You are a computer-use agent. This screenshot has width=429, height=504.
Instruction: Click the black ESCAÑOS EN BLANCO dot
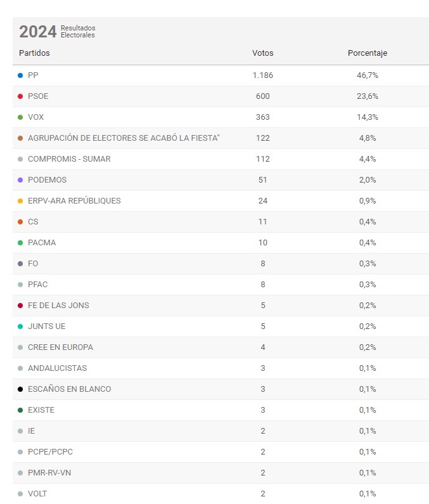(20, 389)
